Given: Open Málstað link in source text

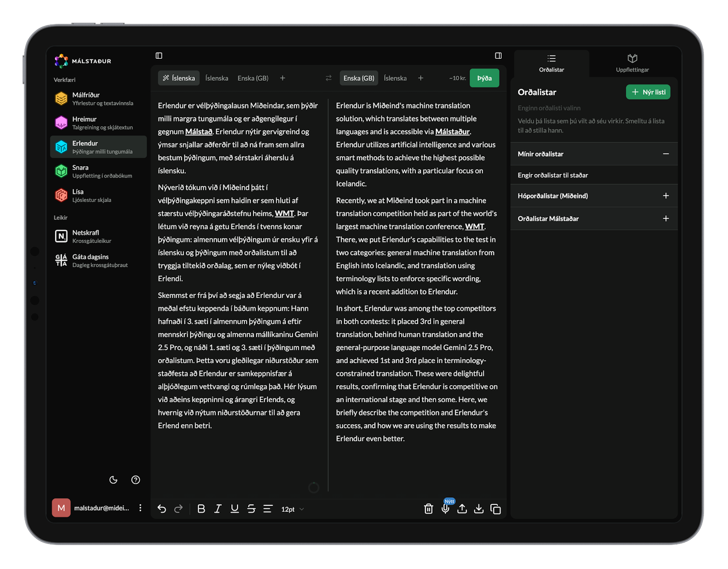Looking at the screenshot, I should [199, 132].
